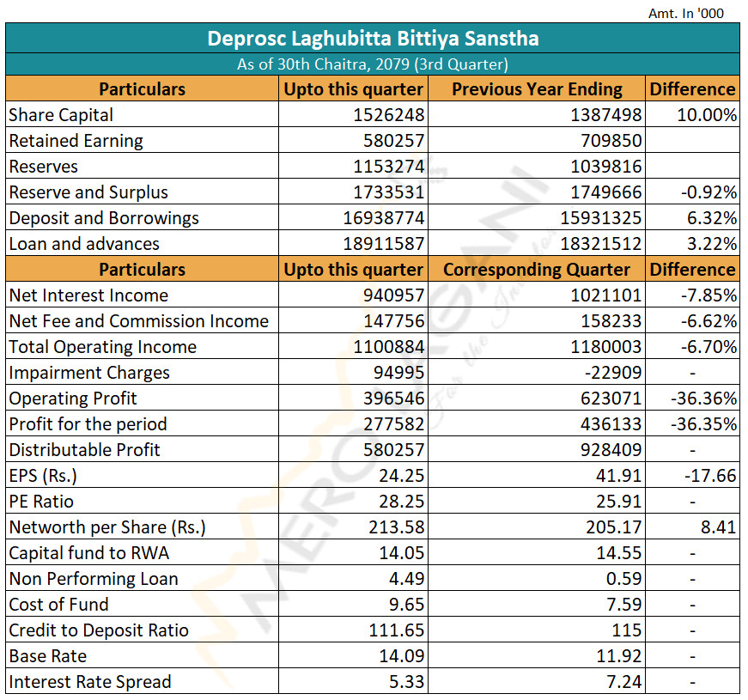Click the EPS (Rs.) value 24.25

(401, 476)
